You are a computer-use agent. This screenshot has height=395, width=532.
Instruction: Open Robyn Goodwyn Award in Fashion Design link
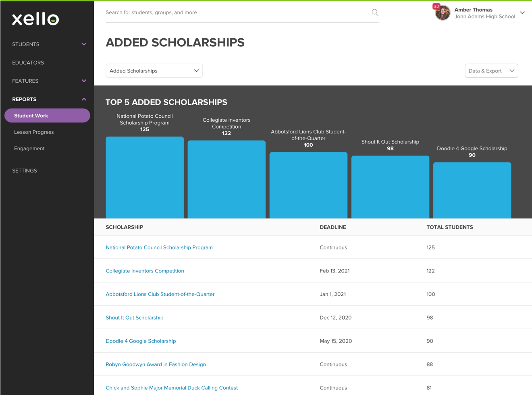tap(156, 364)
